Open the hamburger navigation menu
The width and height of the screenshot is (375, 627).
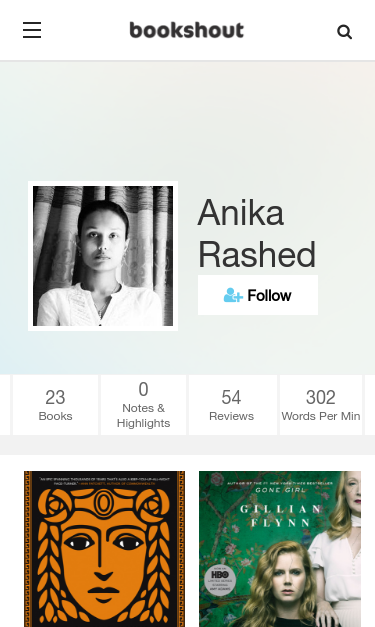click(32, 30)
